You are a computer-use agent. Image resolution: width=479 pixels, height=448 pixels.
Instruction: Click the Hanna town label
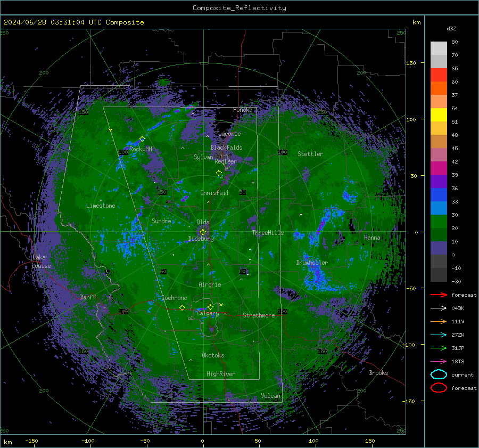point(372,237)
